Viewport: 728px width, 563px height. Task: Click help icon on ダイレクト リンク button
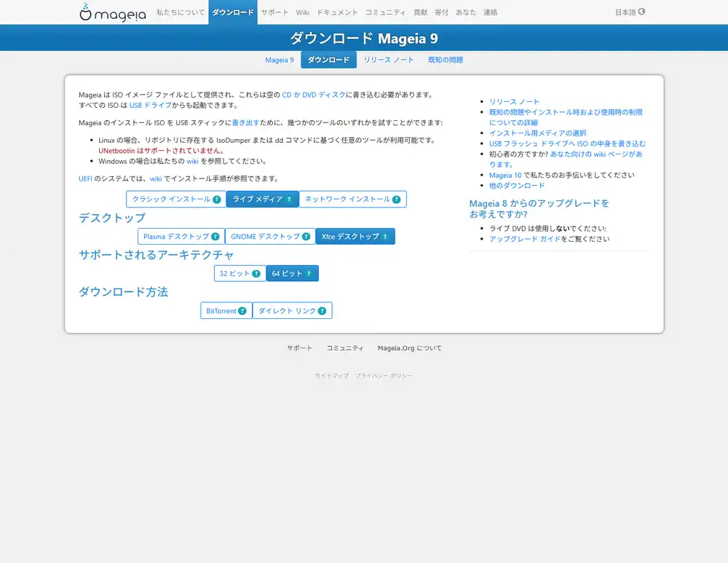click(323, 311)
